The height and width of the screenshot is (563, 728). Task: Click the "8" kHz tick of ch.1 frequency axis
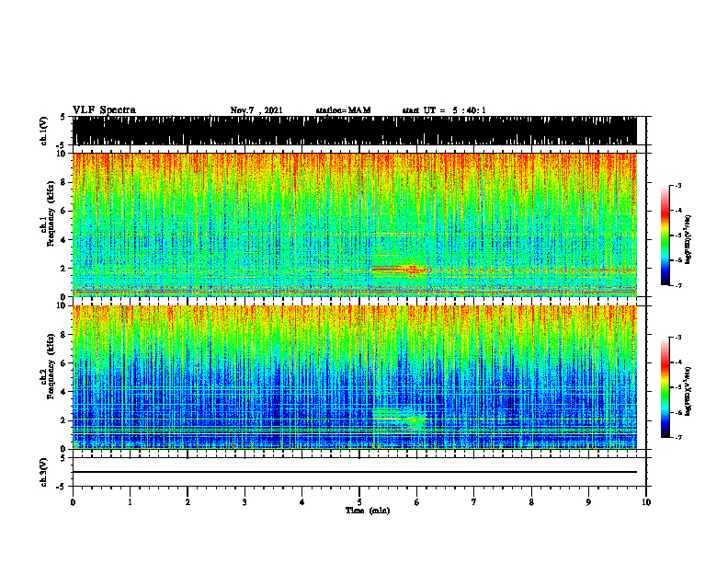63,182
